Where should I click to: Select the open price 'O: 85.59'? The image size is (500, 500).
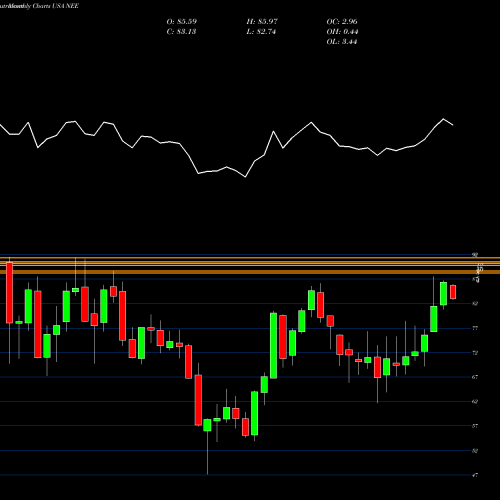182,22
